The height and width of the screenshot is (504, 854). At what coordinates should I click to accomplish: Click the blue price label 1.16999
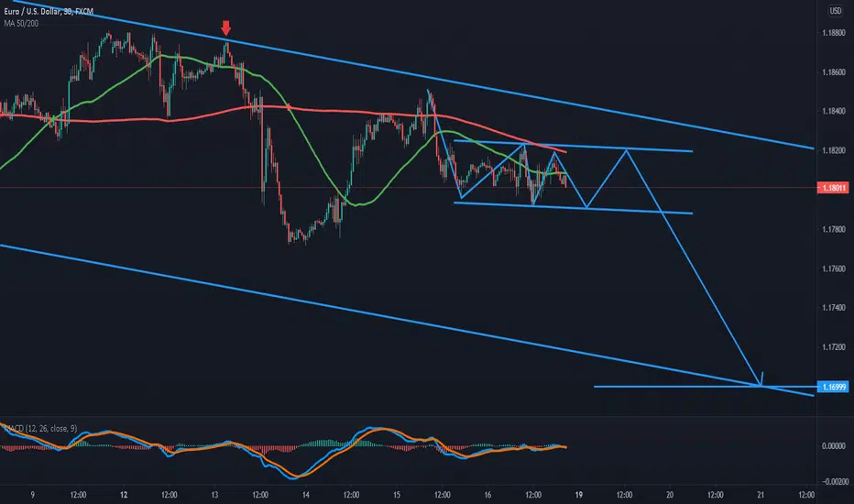[834, 387]
